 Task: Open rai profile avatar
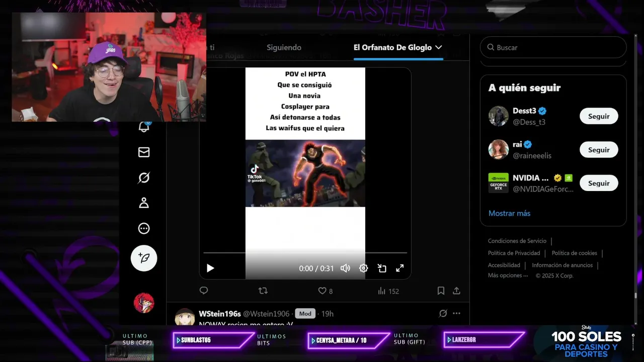499,150
